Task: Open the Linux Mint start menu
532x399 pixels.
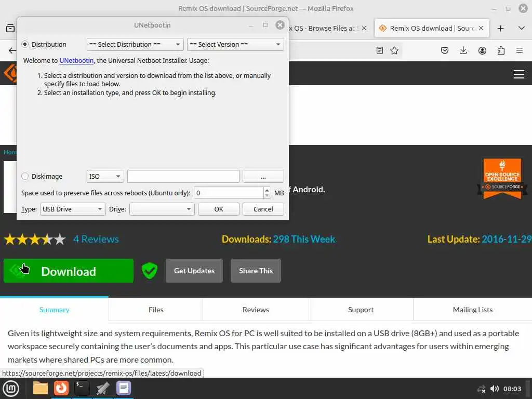Action: [x=11, y=389]
